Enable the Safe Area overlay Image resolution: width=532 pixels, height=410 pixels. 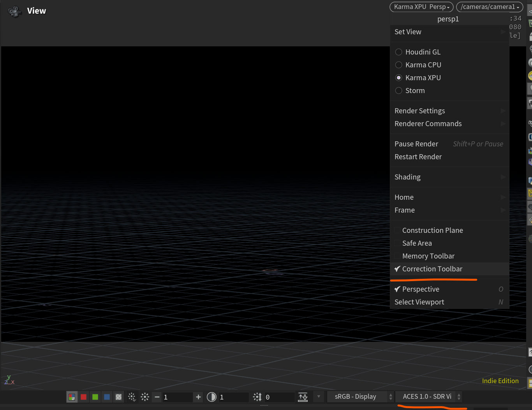[397, 243]
